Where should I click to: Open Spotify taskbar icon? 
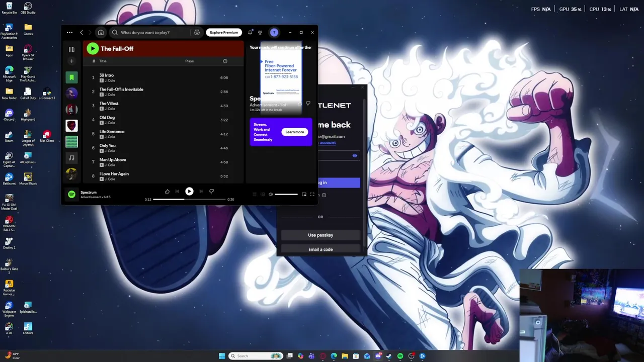click(400, 356)
